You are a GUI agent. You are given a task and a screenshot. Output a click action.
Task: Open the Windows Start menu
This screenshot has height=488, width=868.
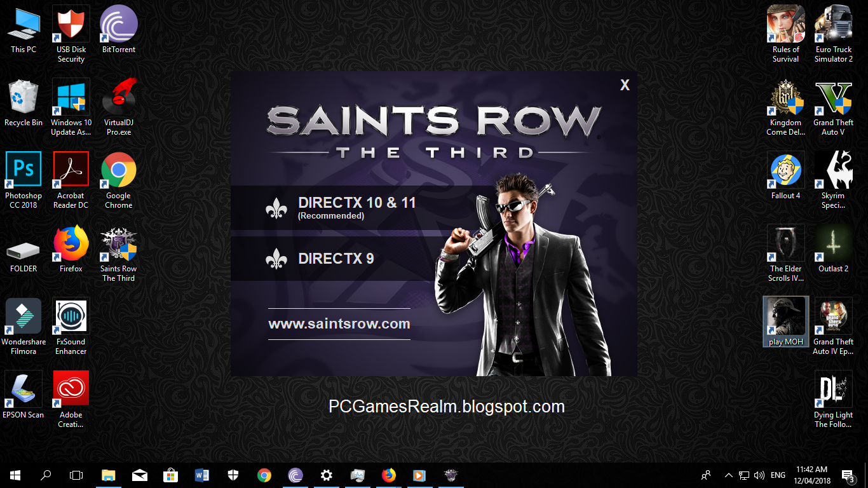[x=15, y=475]
